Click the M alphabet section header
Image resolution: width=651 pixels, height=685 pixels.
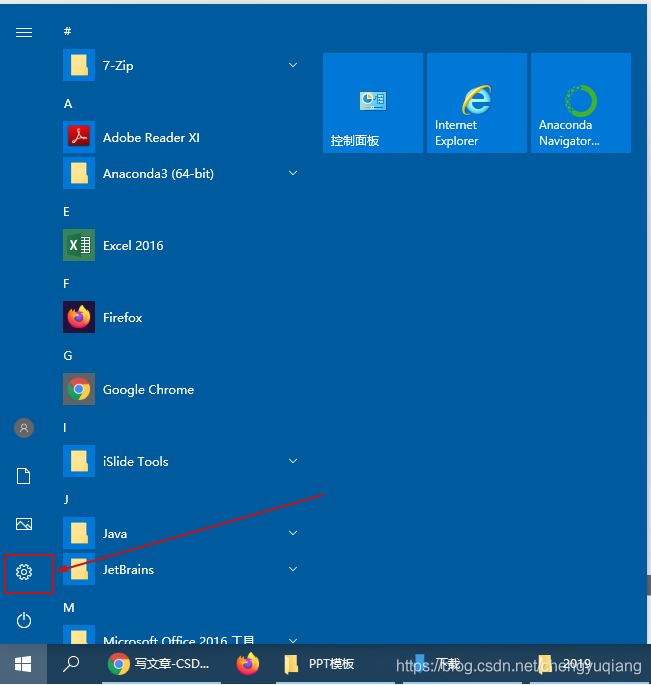point(69,607)
